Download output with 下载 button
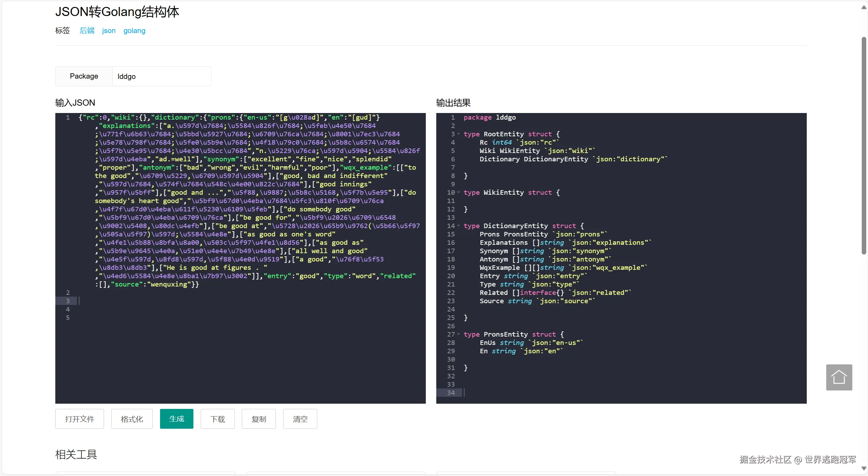Image resolution: width=868 pixels, height=476 pixels. coord(217,419)
